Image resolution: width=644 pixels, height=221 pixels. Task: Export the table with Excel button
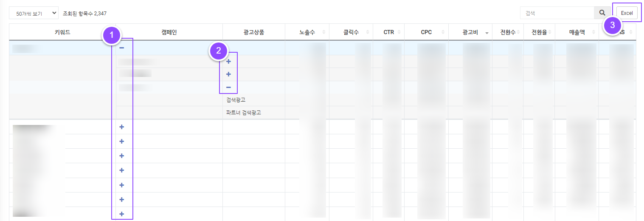627,13
